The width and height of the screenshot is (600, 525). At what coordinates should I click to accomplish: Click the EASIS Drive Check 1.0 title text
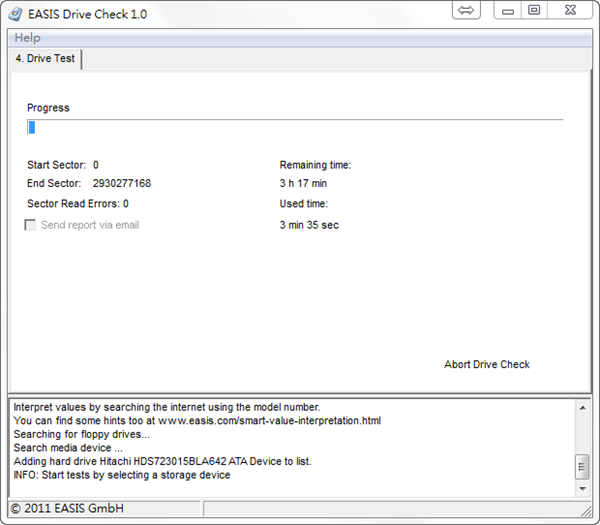pos(87,14)
